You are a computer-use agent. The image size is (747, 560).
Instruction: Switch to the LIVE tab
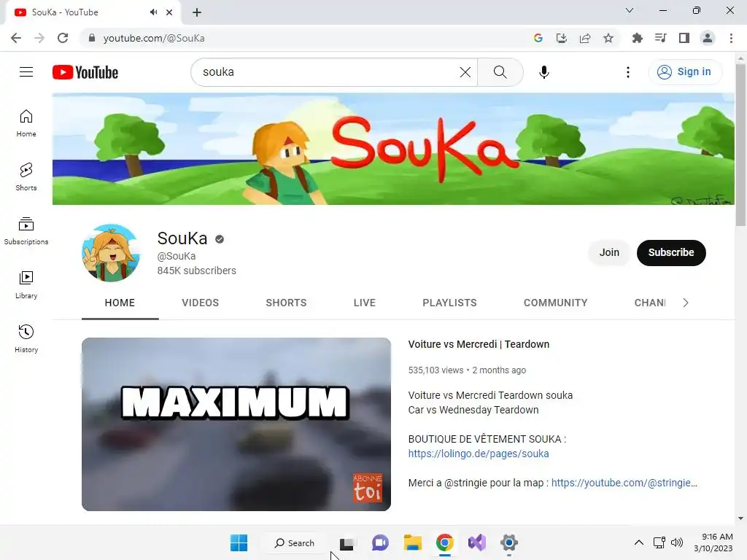click(x=365, y=303)
